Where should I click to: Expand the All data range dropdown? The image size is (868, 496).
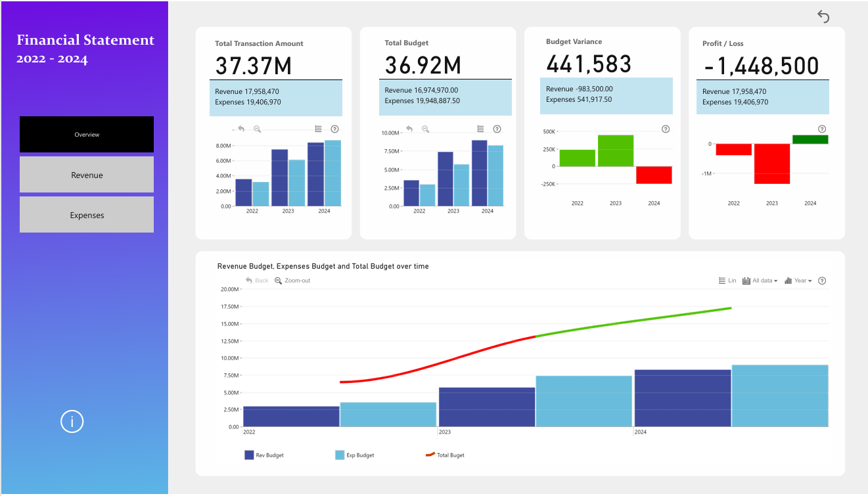pyautogui.click(x=760, y=281)
